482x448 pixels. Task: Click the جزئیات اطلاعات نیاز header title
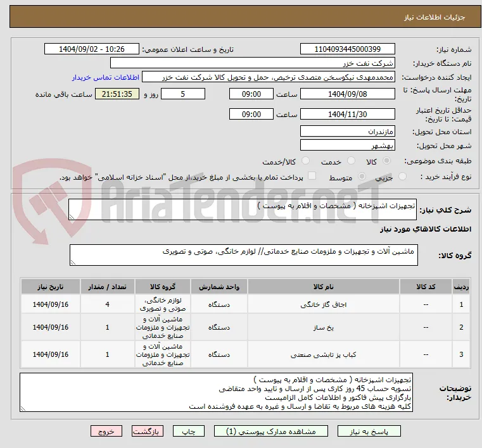(x=434, y=17)
